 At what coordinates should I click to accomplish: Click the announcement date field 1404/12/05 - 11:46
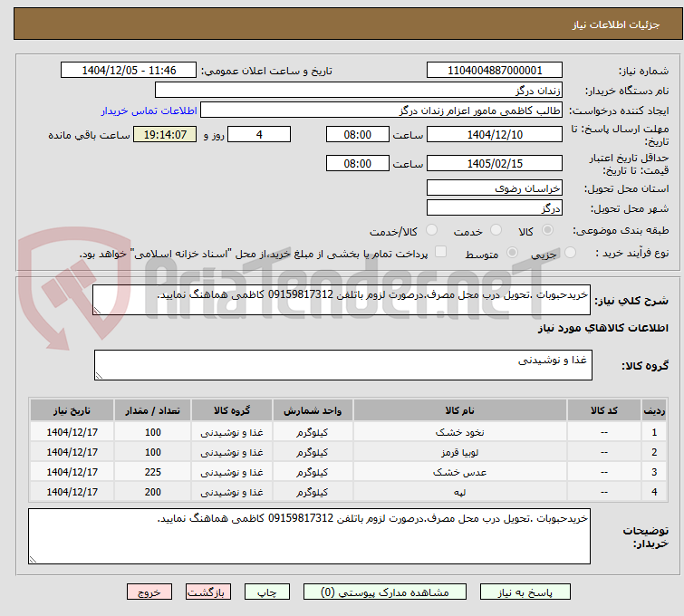pos(129,71)
